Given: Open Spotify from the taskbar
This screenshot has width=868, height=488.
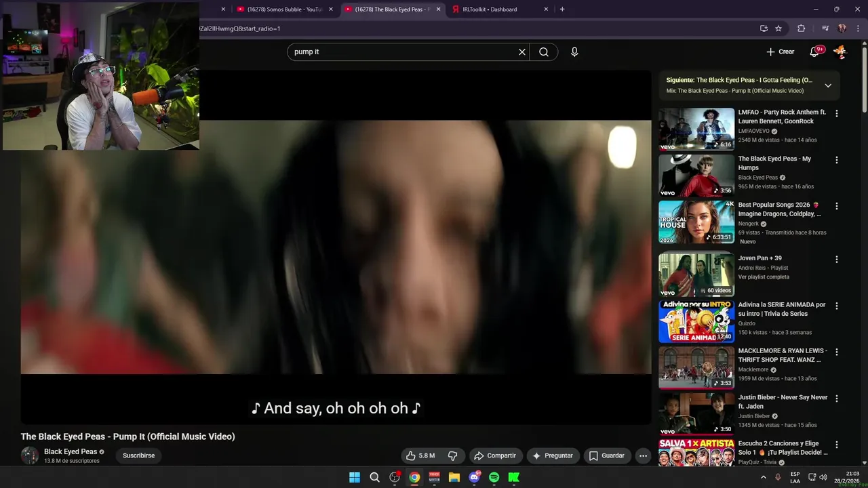Looking at the screenshot, I should (494, 477).
